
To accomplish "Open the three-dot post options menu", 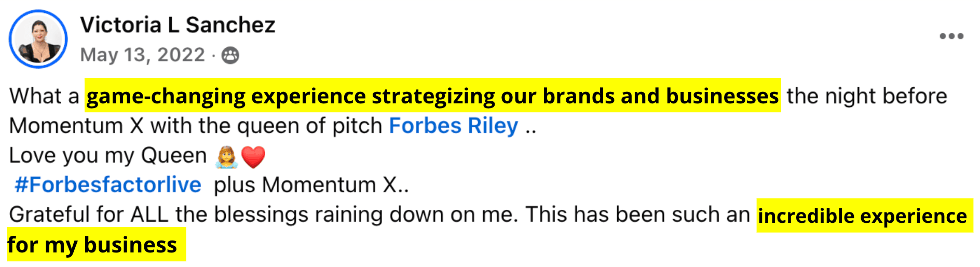I will pyautogui.click(x=951, y=36).
